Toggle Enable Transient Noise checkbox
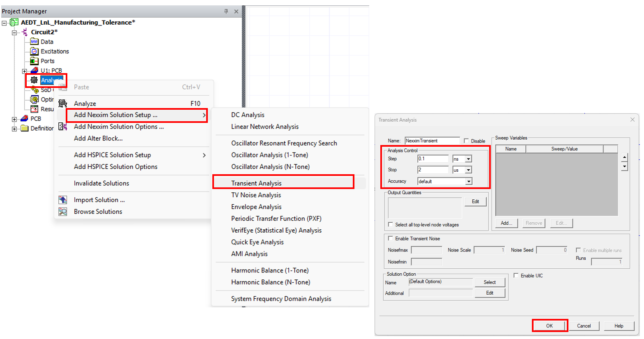Screen dimensions: 644x339 pos(391,238)
